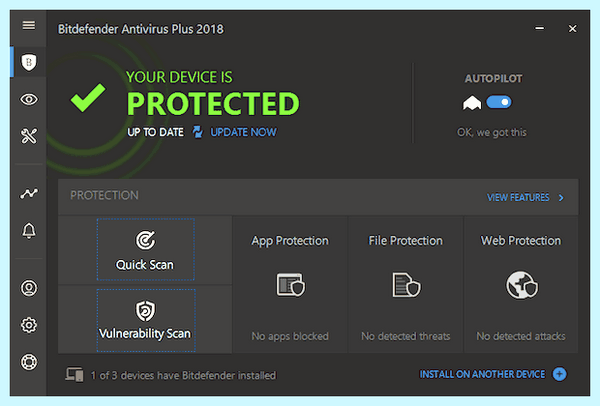Click the window title 'Bitdefender Antivirus Plus 2018'

[140, 29]
